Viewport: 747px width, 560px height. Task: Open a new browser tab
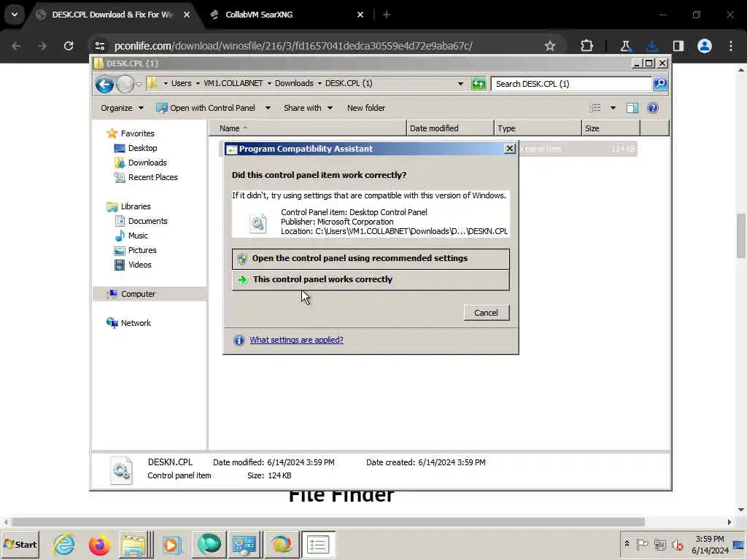point(387,15)
